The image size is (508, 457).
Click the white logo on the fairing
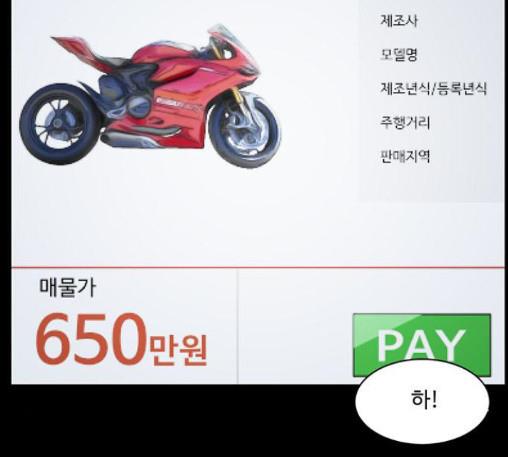[177, 101]
